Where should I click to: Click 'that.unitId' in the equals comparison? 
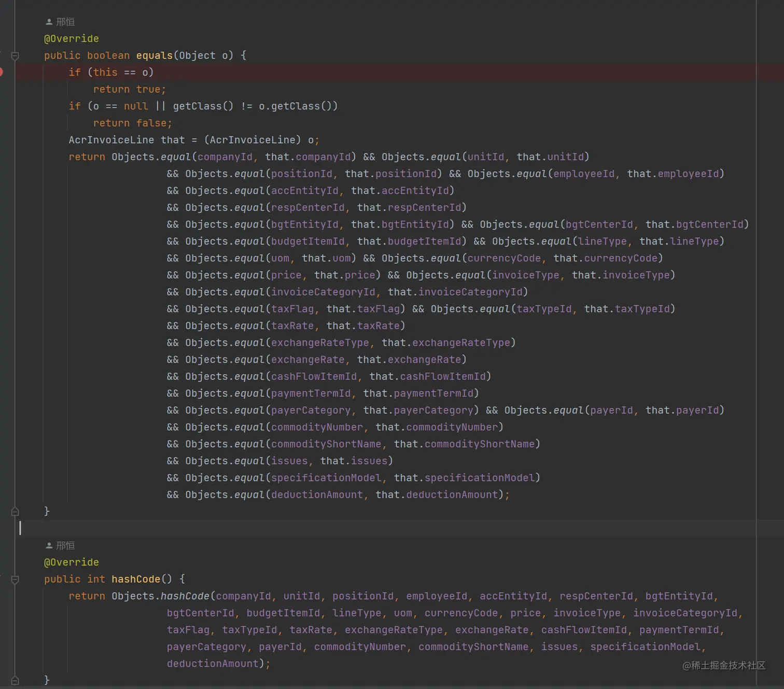pos(550,157)
